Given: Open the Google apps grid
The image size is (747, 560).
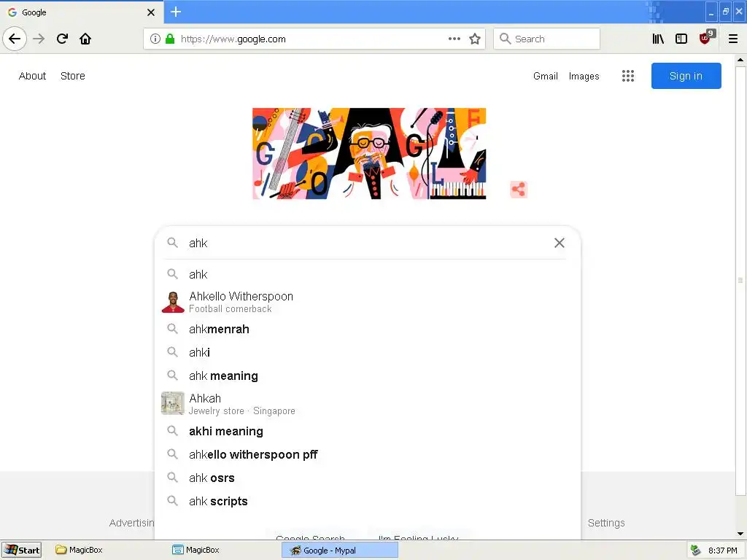Looking at the screenshot, I should coord(628,76).
